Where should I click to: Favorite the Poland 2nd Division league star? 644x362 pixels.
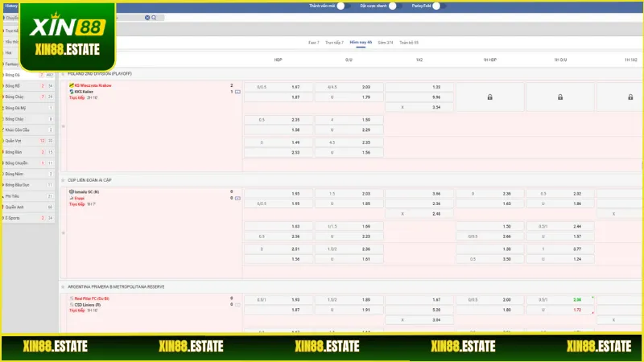coord(64,74)
